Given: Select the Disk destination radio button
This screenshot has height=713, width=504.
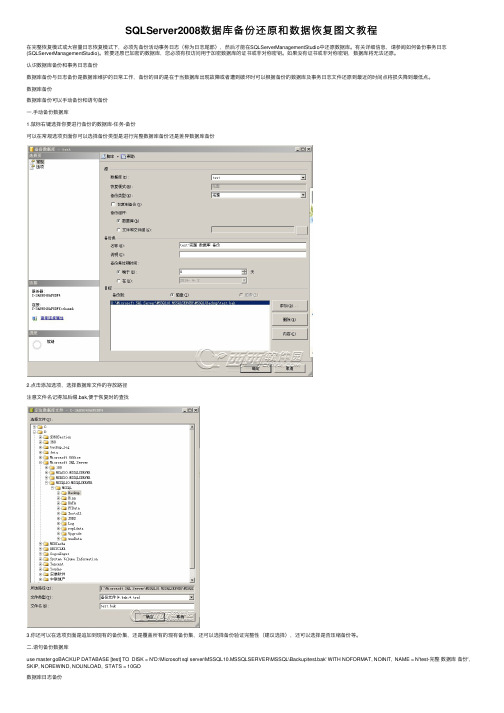Looking at the screenshot, I should point(171,295).
